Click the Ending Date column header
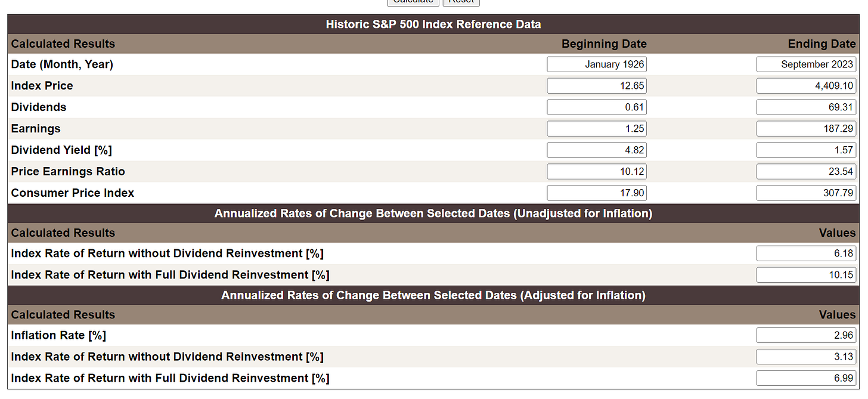Viewport: 868px width, 399px height. click(x=821, y=44)
